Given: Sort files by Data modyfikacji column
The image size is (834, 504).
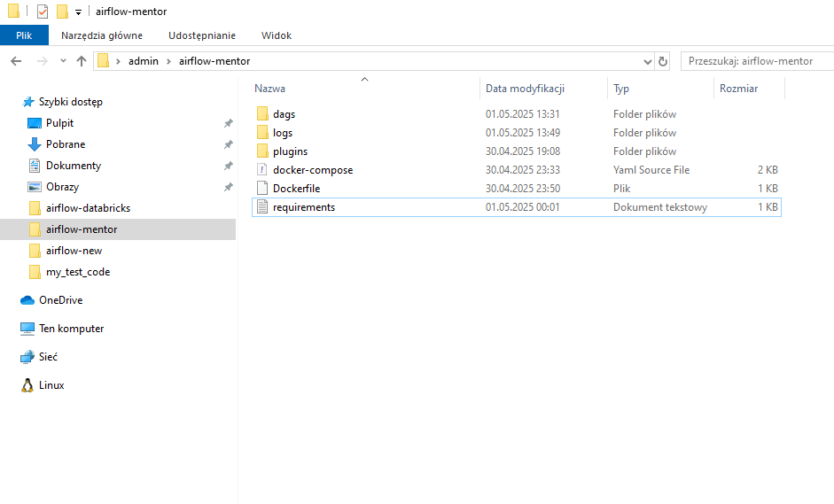Looking at the screenshot, I should [525, 89].
